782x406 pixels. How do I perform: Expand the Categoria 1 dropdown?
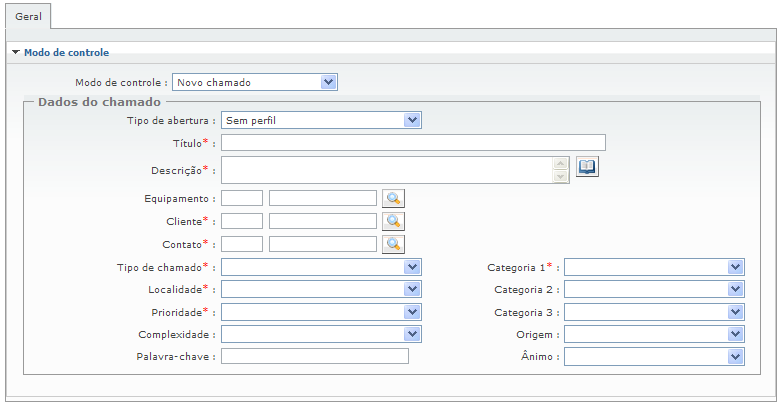[x=654, y=267]
